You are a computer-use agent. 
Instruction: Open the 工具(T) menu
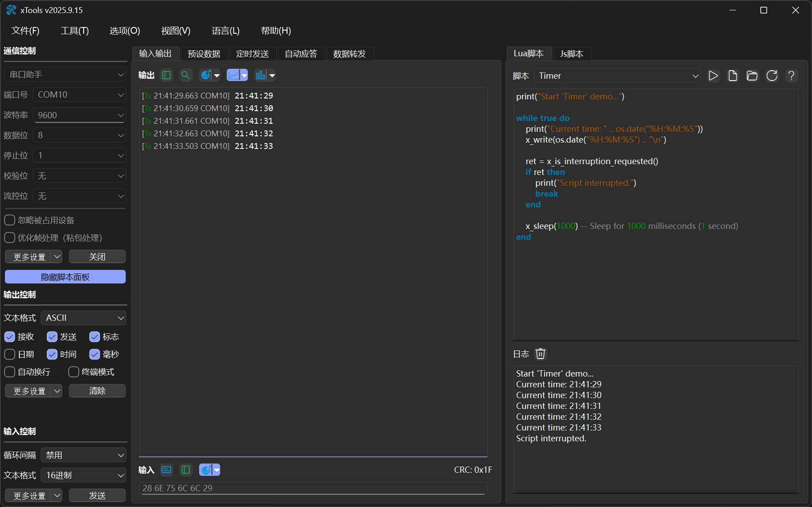pyautogui.click(x=75, y=31)
